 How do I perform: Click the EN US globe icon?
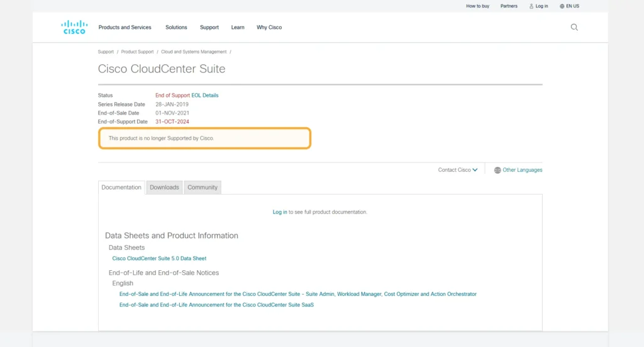[x=562, y=6]
